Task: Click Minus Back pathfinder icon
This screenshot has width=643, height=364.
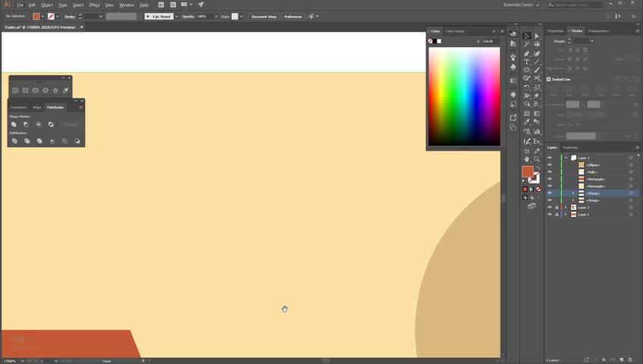Action: click(x=77, y=141)
